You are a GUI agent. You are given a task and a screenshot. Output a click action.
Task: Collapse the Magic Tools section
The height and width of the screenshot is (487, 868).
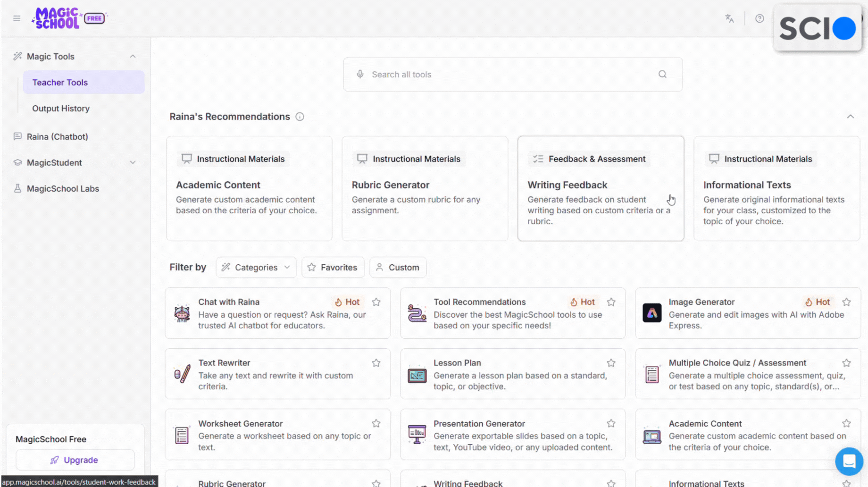pyautogui.click(x=133, y=56)
